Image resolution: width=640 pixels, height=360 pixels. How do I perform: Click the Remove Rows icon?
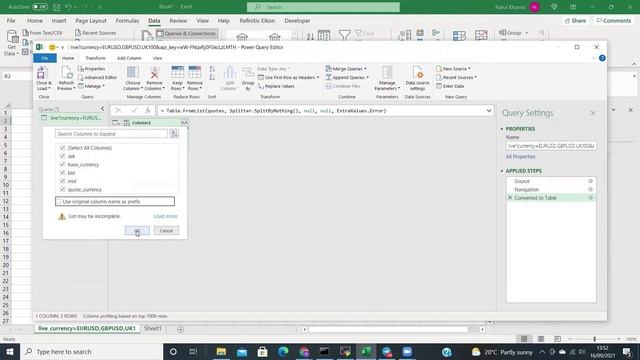click(x=195, y=73)
